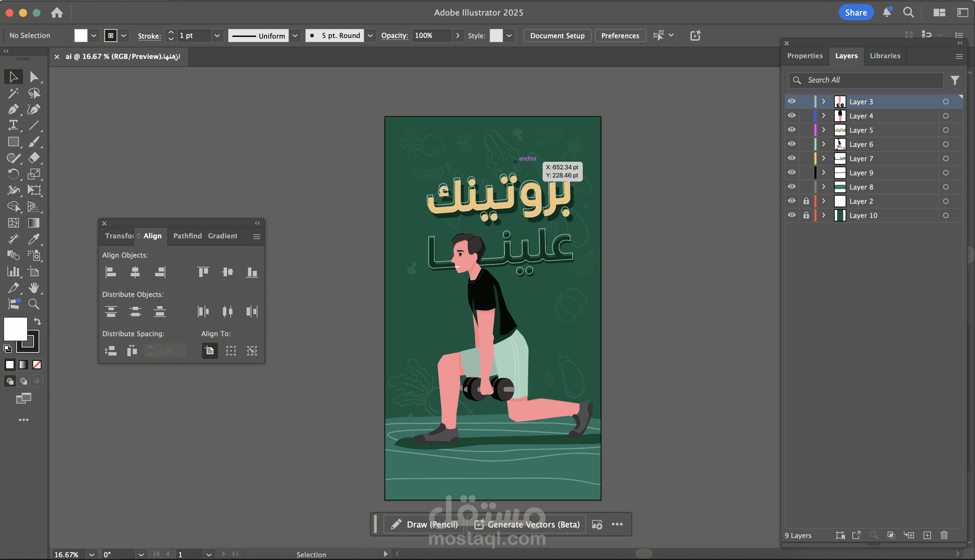Click the Document Setup button
Screen dimensions: 975x560
click(x=557, y=36)
